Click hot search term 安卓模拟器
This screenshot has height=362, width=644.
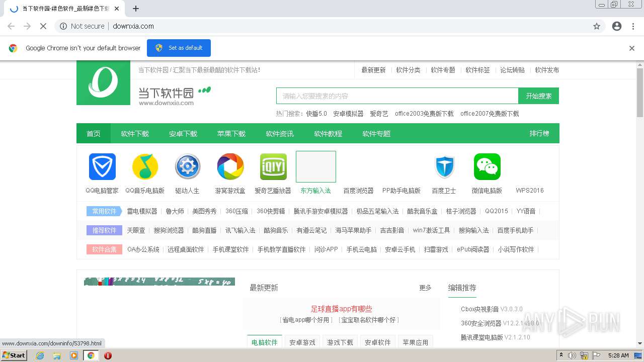click(348, 114)
